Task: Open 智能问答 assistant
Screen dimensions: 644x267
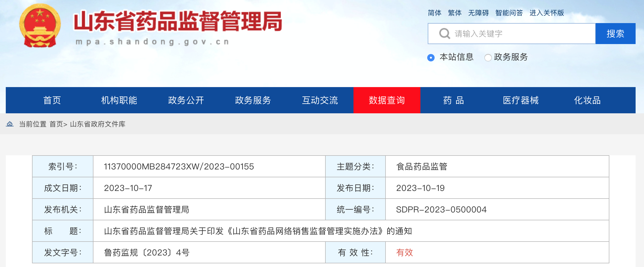Action: pyautogui.click(x=509, y=13)
